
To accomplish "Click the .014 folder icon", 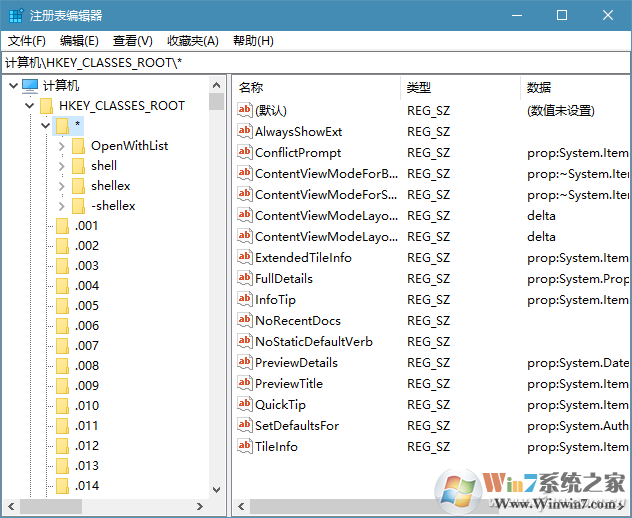I will [x=62, y=486].
